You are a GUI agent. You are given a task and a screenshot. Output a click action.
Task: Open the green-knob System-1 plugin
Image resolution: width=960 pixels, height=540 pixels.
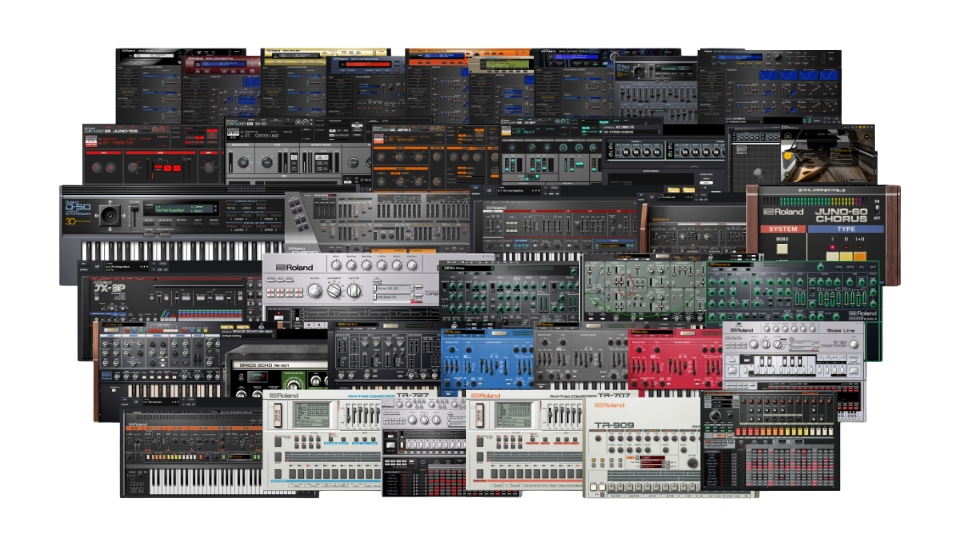click(x=792, y=293)
